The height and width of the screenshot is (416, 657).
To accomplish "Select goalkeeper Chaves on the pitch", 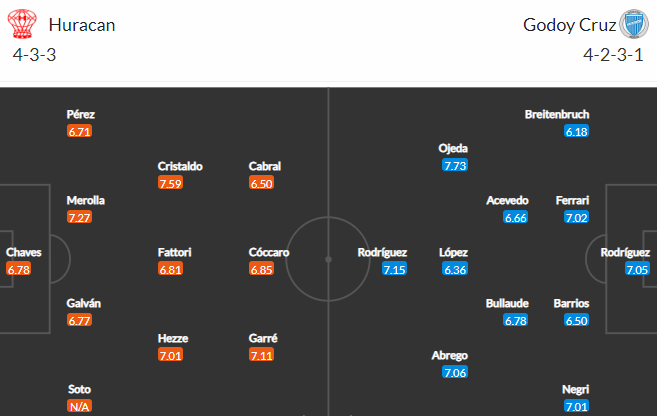I will (23, 252).
